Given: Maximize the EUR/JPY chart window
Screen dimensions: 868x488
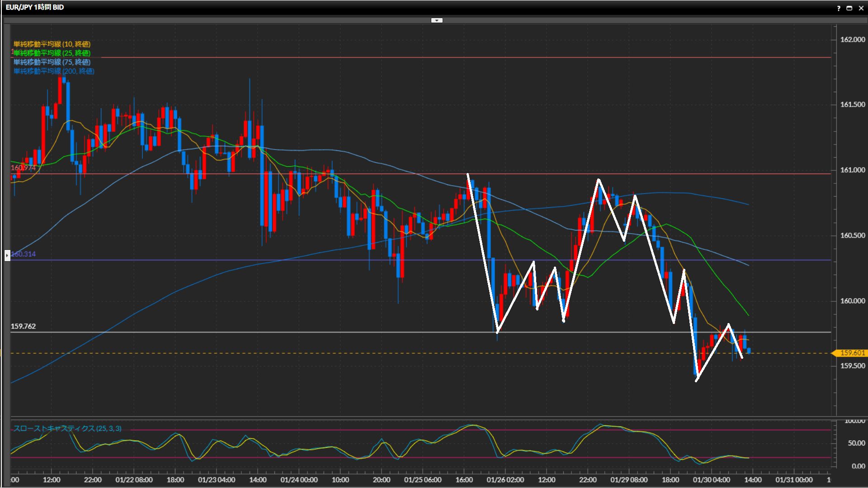Looking at the screenshot, I should [849, 8].
